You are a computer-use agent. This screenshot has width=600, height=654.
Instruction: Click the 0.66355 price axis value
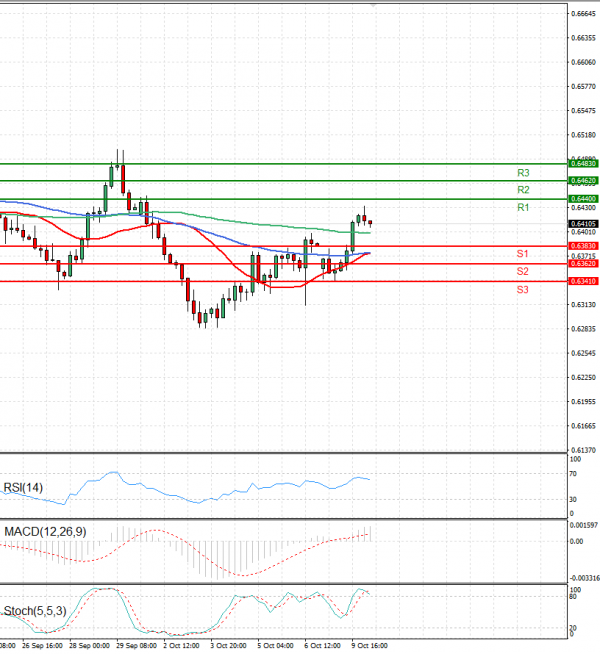[583, 38]
